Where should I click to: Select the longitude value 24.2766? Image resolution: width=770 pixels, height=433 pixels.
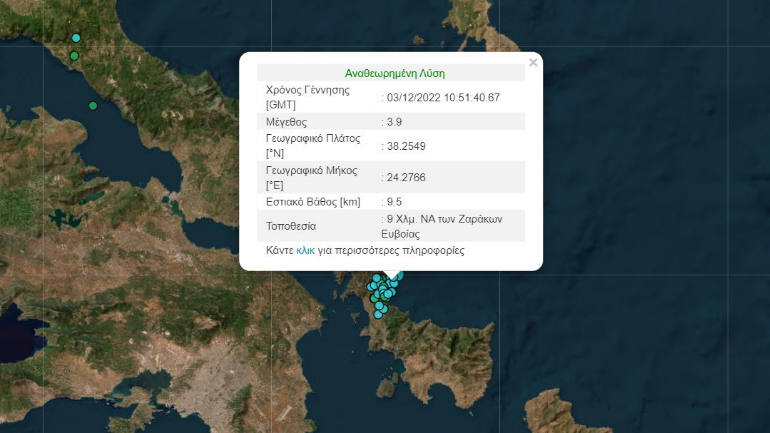coord(406,177)
